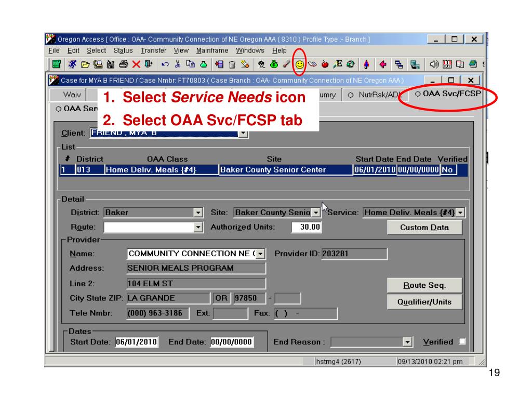Click the End Date field in Dates
The height and width of the screenshot is (399, 532).
231,342
